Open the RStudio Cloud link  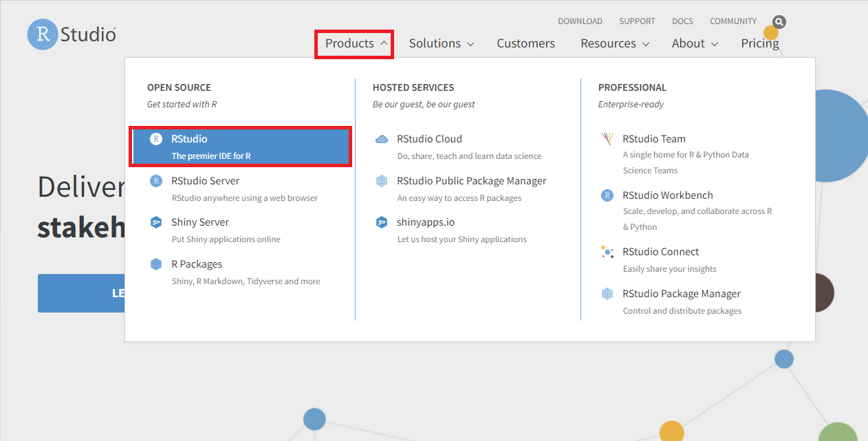[429, 139]
